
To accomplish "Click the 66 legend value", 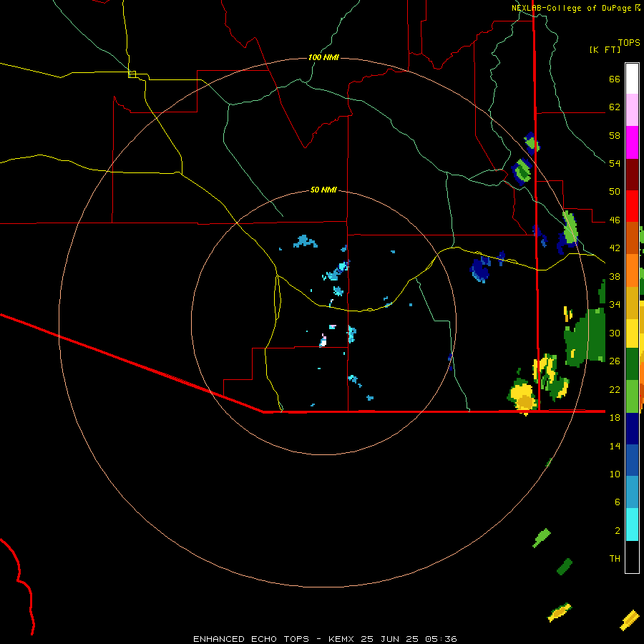I will pos(615,79).
